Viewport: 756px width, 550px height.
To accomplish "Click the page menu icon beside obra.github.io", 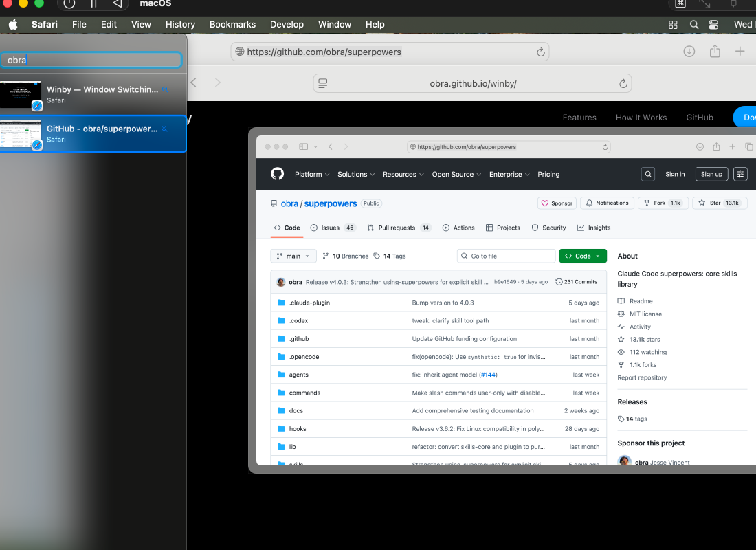I will (x=323, y=83).
